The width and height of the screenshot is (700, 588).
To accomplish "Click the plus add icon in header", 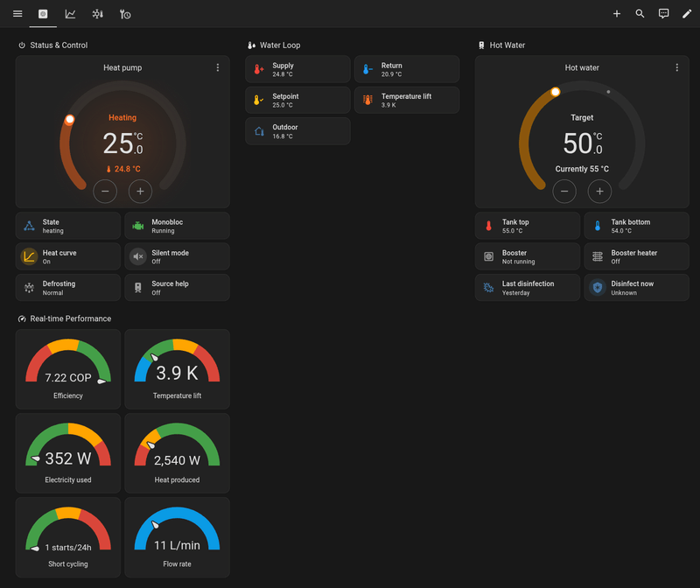I will (x=617, y=14).
